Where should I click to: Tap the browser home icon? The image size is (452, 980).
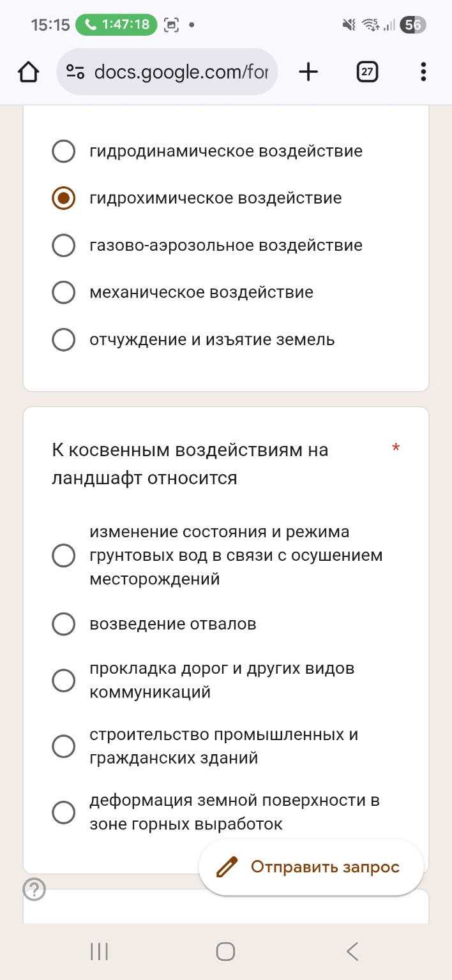[27, 71]
